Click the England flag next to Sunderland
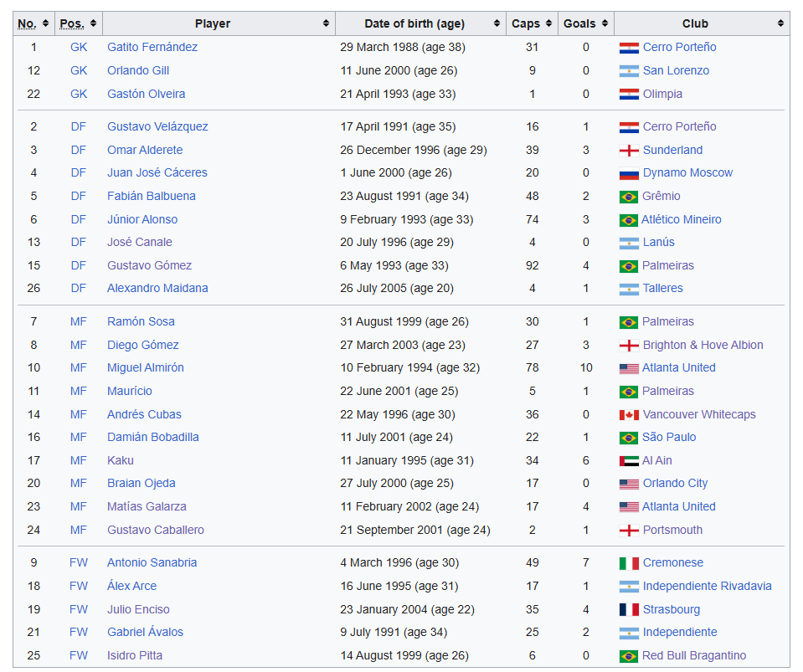 tap(628, 151)
